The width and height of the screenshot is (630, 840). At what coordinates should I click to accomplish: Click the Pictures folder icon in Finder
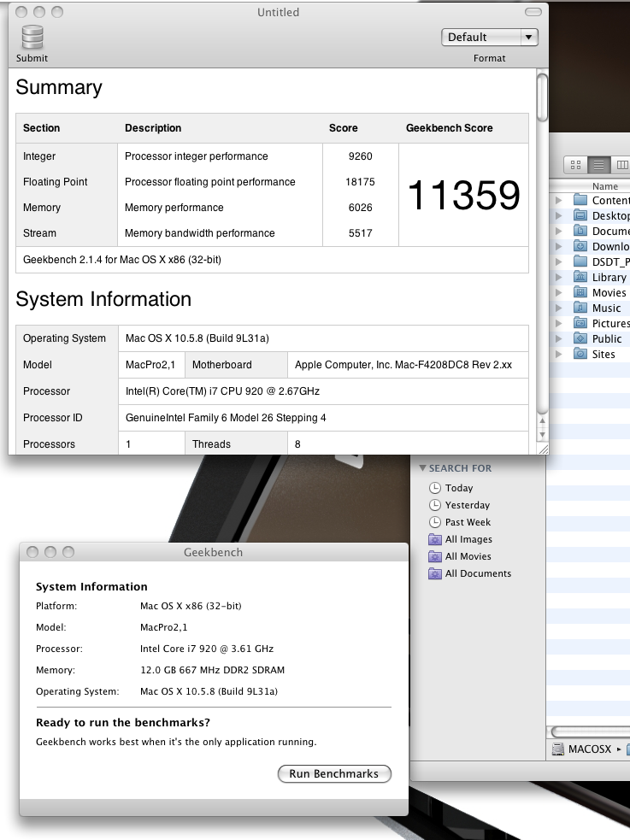580,323
